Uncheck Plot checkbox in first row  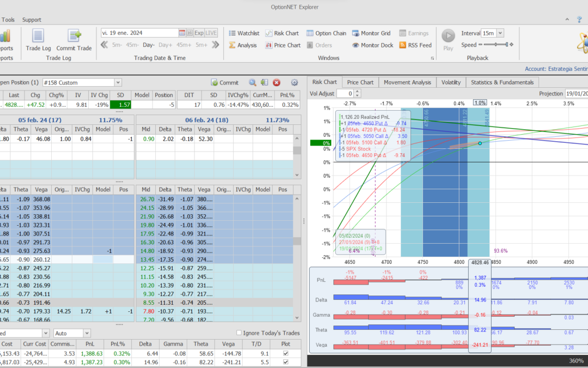(286, 353)
